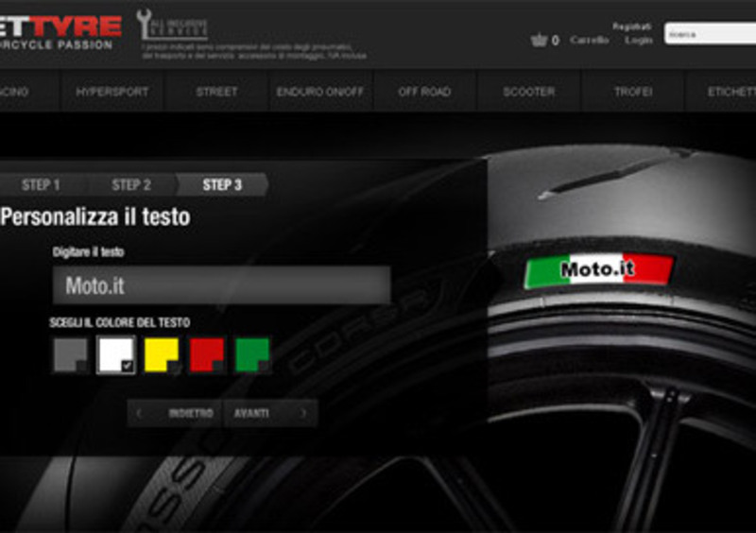The height and width of the screenshot is (533, 756).
Task: Open the Login link
Action: click(x=639, y=40)
